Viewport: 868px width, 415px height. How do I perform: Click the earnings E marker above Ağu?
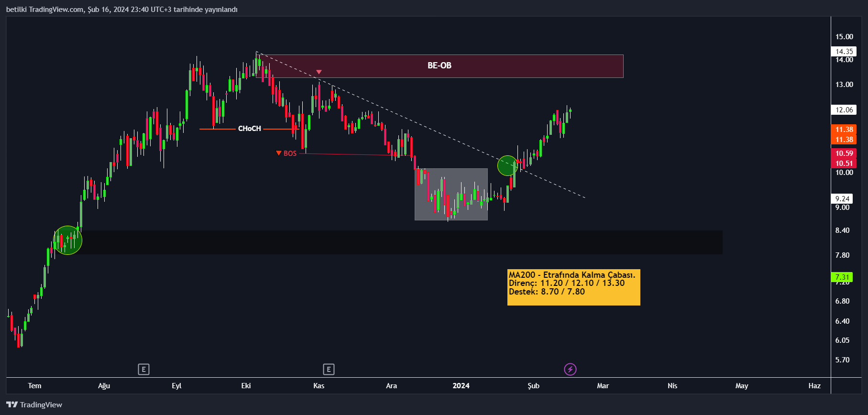pos(143,369)
